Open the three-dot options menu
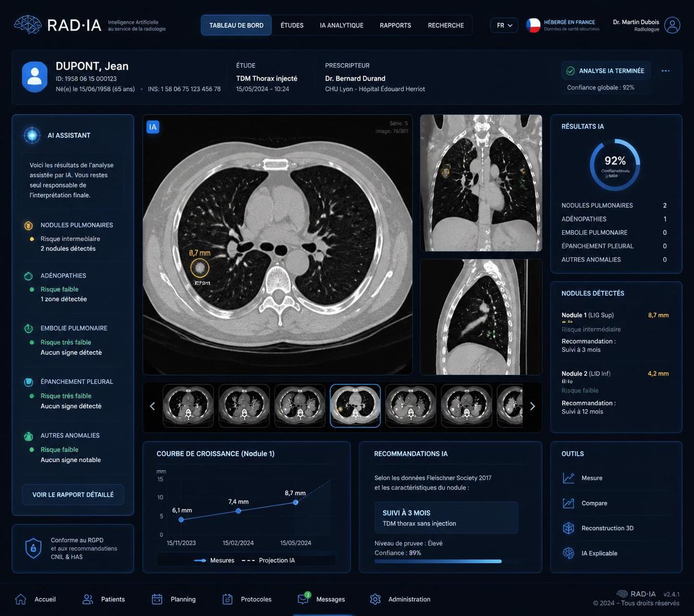Image resolution: width=694 pixels, height=616 pixels. click(665, 71)
